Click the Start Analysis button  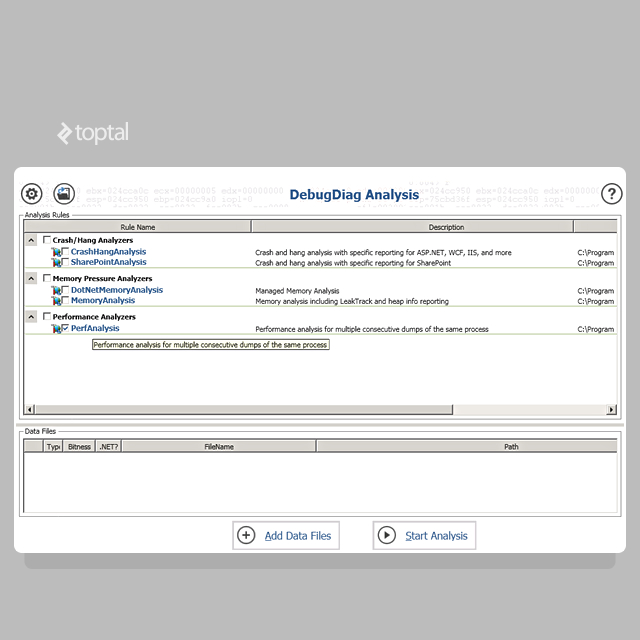click(x=424, y=535)
